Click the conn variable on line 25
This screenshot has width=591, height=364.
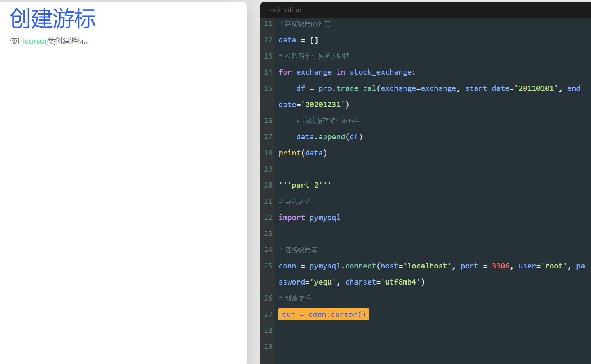pos(287,266)
